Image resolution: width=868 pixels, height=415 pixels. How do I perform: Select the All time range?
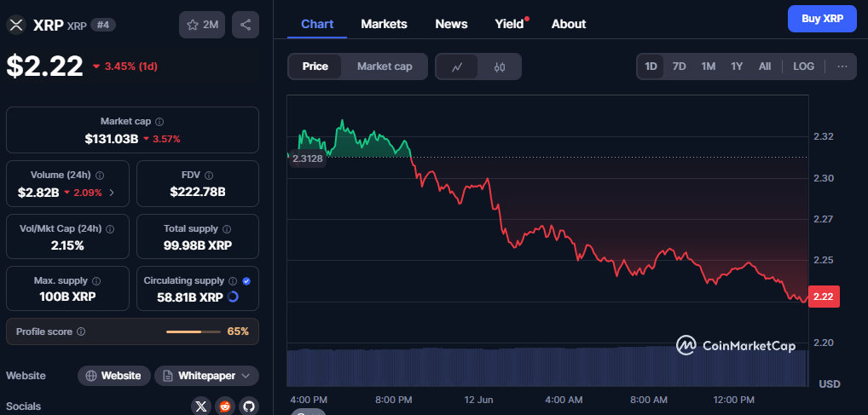[x=765, y=66]
